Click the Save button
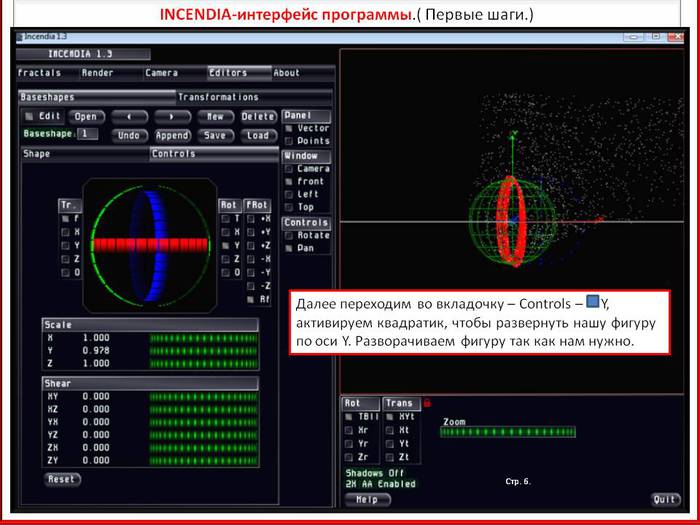The image size is (700, 525). [x=216, y=135]
